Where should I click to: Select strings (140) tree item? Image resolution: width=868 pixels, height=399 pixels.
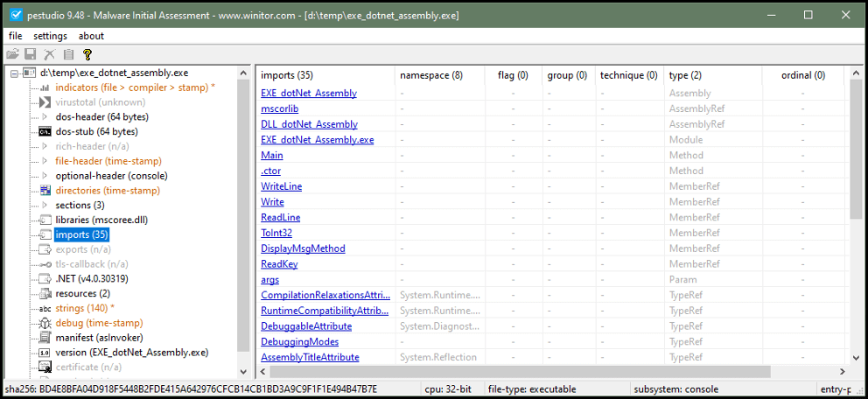tap(85, 308)
